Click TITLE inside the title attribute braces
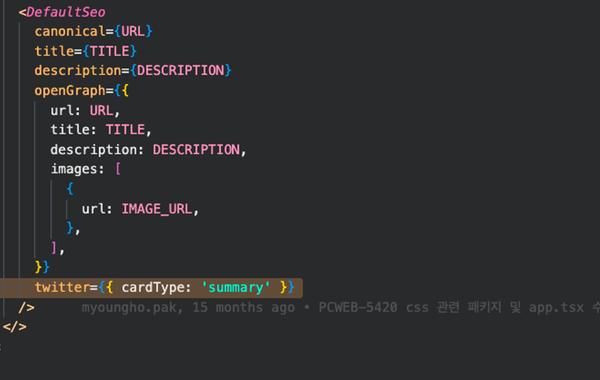This screenshot has width=600, height=380. [x=109, y=51]
